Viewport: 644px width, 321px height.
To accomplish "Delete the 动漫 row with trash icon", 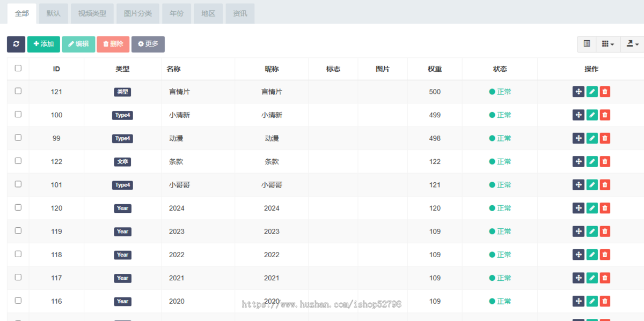I will point(605,138).
